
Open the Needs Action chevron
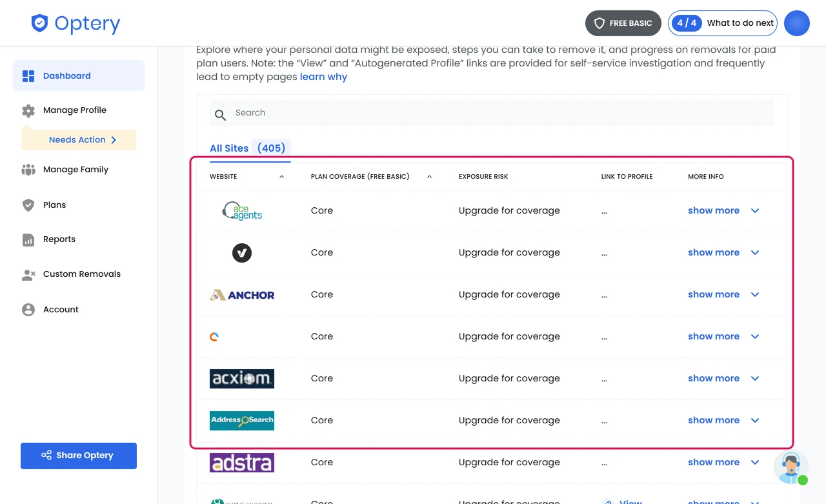pyautogui.click(x=114, y=140)
